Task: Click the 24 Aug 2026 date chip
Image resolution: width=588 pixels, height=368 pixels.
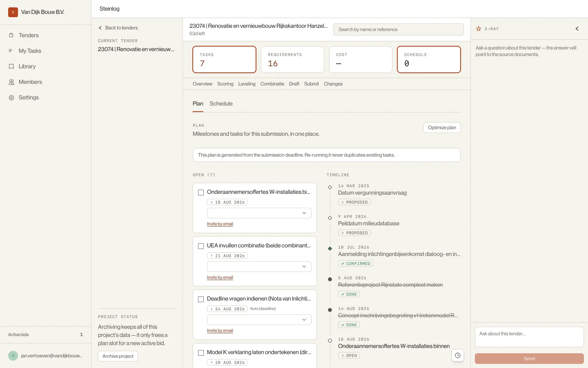Action: coord(227,309)
